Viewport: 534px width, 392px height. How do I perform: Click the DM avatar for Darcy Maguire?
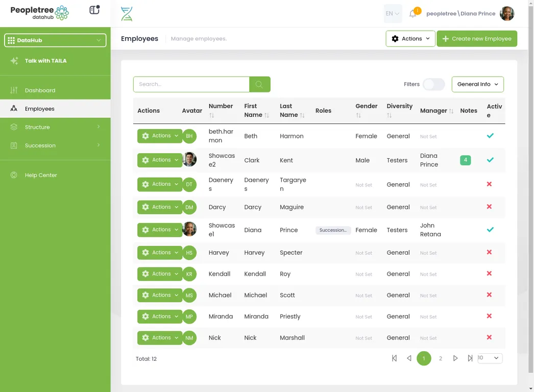coord(189,207)
